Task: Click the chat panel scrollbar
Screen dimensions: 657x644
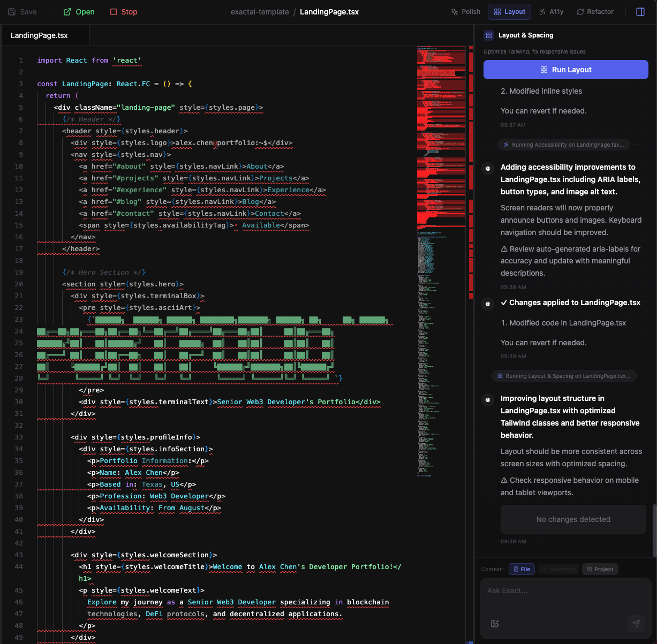Action: (654, 530)
